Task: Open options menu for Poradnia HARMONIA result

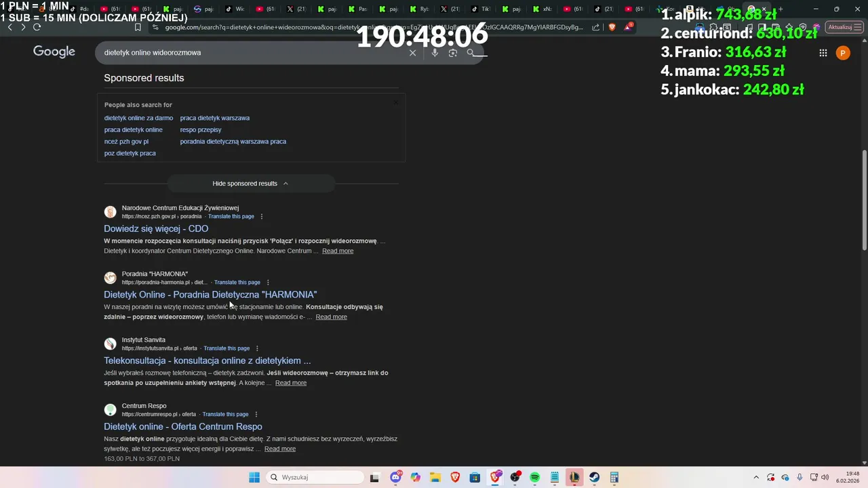Action: point(268,283)
